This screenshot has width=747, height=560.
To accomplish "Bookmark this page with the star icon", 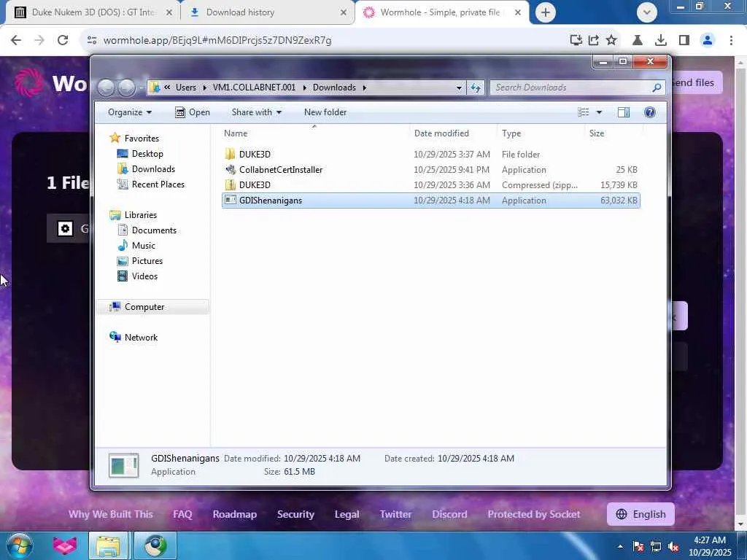I will (611, 40).
